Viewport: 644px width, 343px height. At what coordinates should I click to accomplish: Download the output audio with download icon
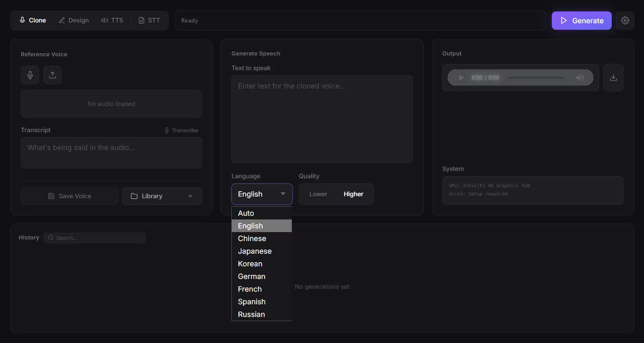pyautogui.click(x=613, y=77)
